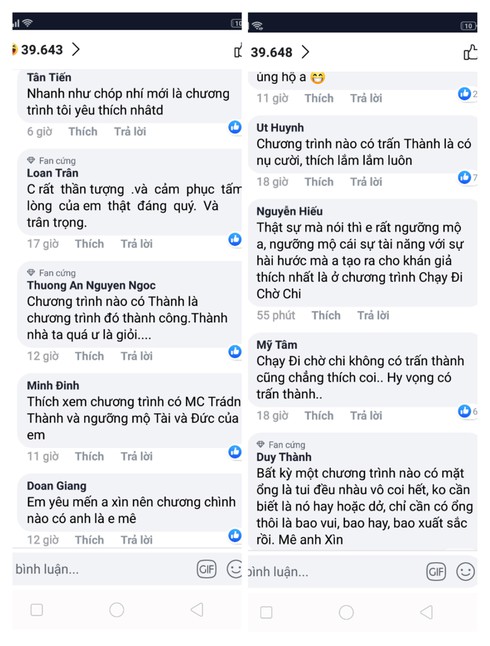Like Nguyễn Hiếu's comment with Thích
This screenshot has height=646, width=490.
(x=326, y=315)
